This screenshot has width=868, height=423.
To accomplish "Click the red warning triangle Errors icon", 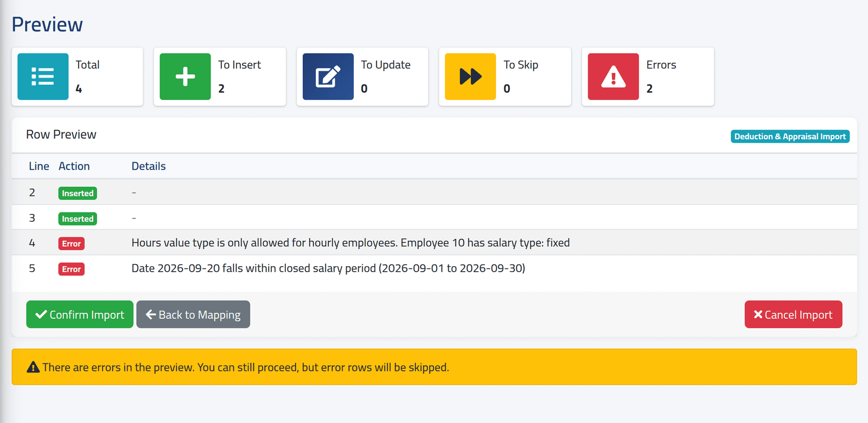I will 614,76.
